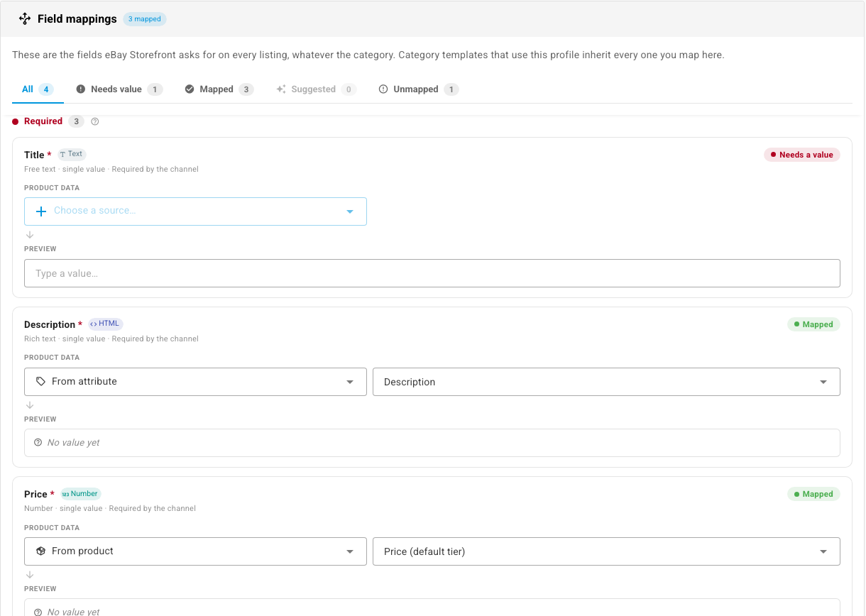
Task: Click the plus icon in Choose a source
Action: click(41, 211)
